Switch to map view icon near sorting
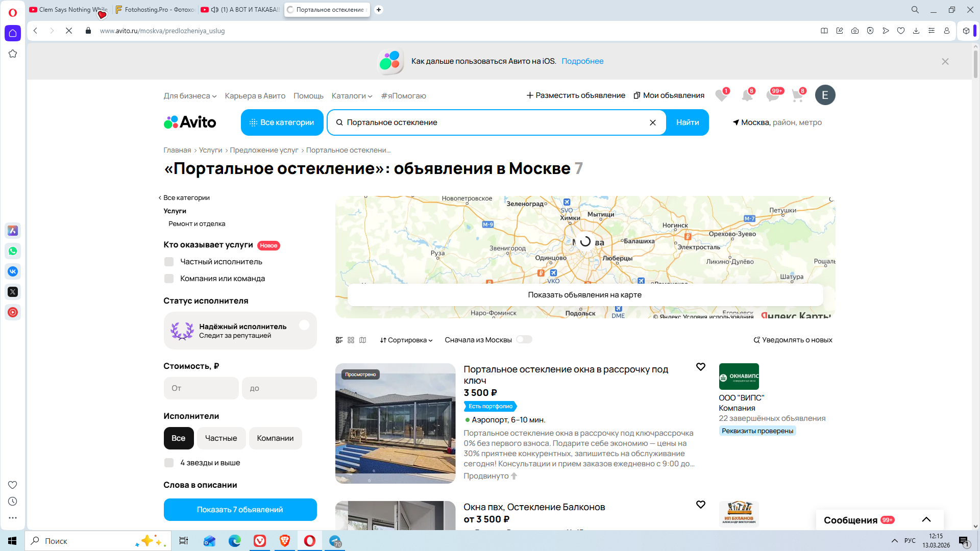This screenshot has width=980, height=551. pos(363,340)
